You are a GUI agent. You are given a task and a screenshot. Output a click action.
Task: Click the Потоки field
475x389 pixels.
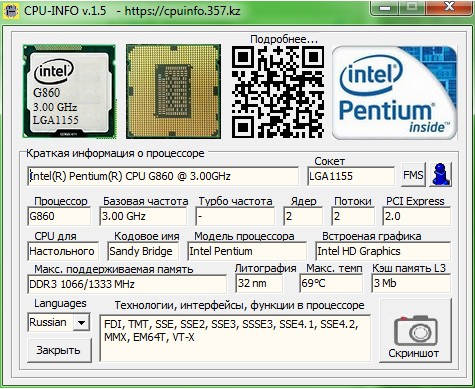353,216
